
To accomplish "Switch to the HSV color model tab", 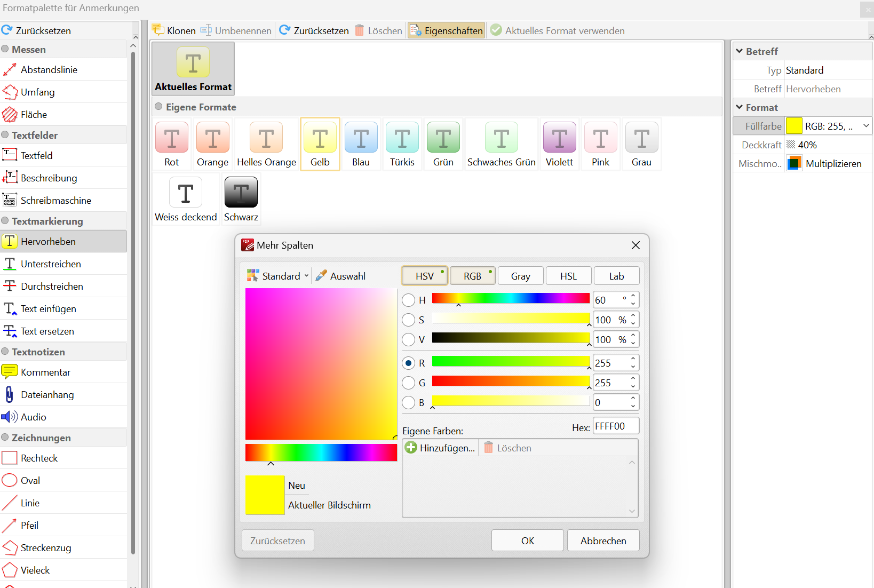I will (425, 276).
